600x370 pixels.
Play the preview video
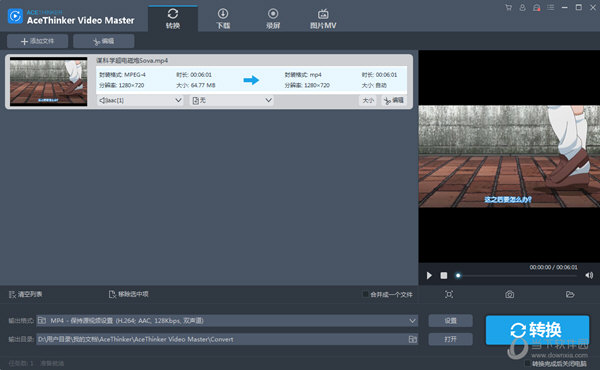point(429,275)
